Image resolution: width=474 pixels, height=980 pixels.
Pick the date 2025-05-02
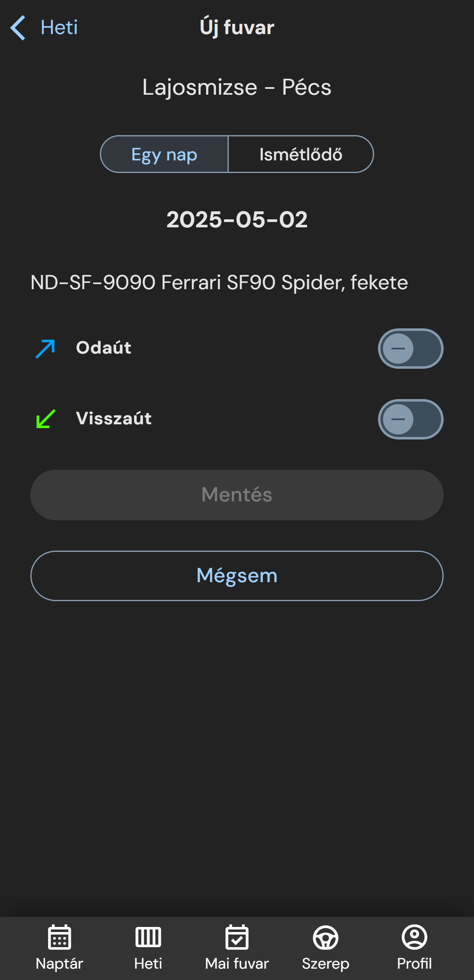click(x=237, y=219)
